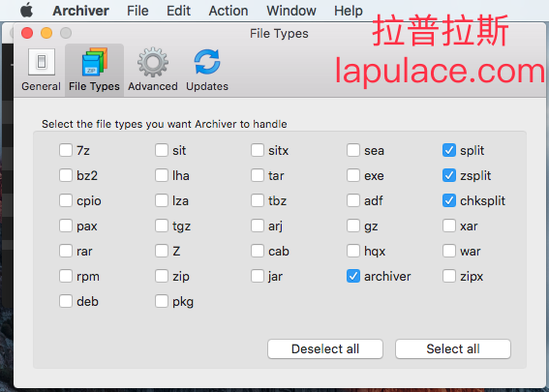Enable the rar checkbox
549x392 pixels.
66,251
